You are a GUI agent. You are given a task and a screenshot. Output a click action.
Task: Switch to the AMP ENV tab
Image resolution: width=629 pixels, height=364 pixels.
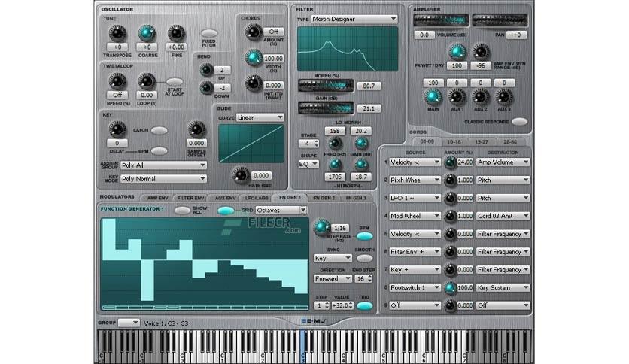tap(157, 198)
